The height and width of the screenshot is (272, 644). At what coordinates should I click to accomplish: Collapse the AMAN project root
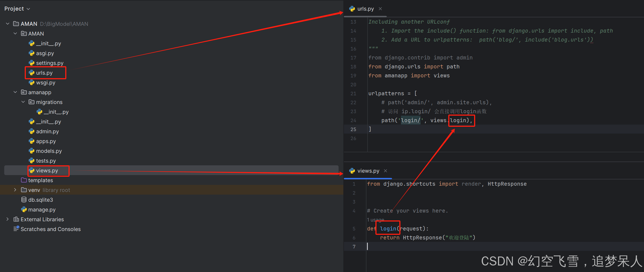tap(7, 24)
